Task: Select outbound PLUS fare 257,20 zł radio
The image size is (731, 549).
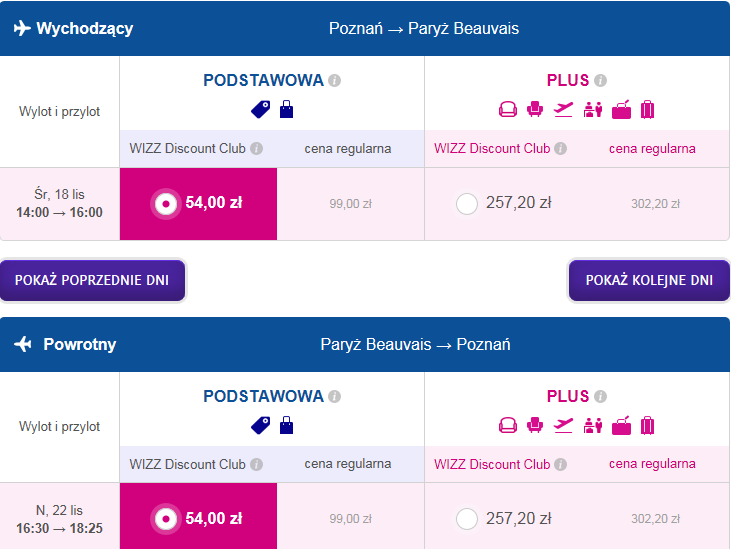Action: point(467,204)
